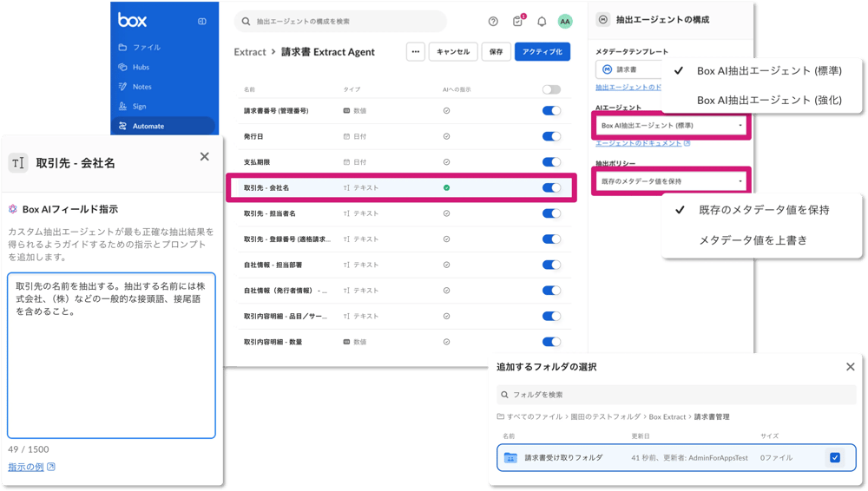Screen dimensions: 868x491
Task: Click AI instruction icon for 支払期限 row
Action: (x=447, y=162)
